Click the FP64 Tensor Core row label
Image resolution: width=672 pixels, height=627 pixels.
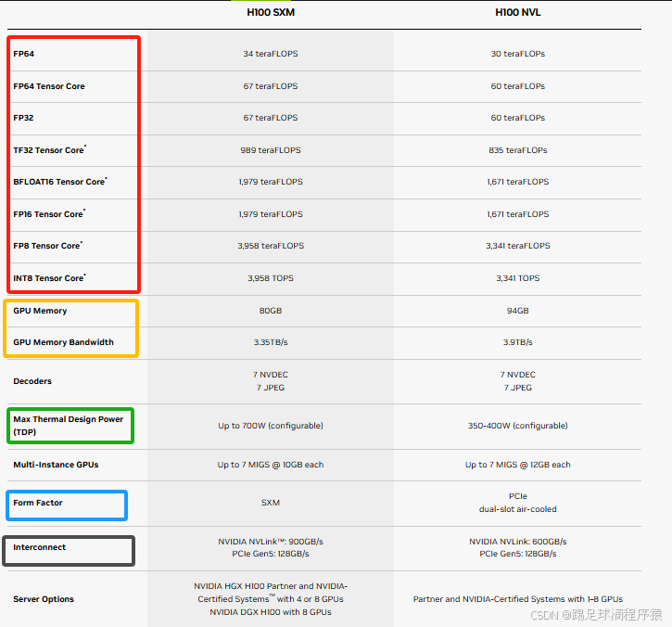(49, 86)
